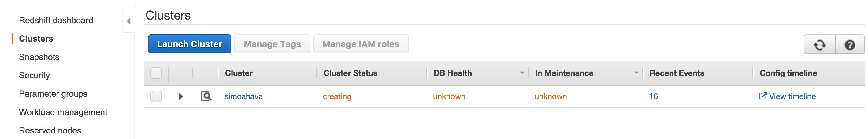Click external link icon beside View timeline
868x139 pixels.
[x=762, y=96]
